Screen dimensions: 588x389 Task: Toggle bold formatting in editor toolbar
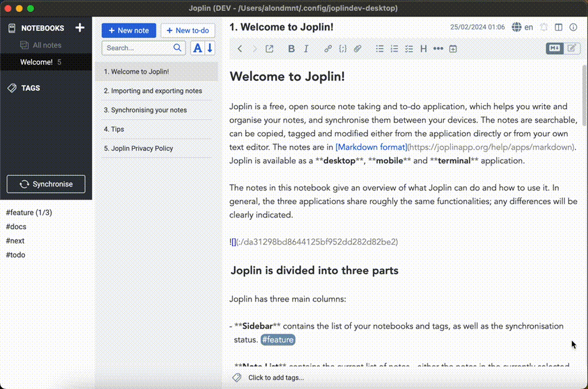291,49
